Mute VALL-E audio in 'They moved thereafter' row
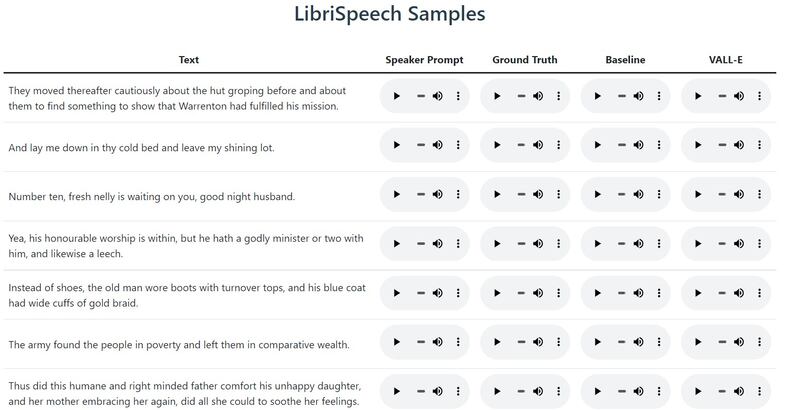This screenshot has width=800, height=410. coord(739,97)
